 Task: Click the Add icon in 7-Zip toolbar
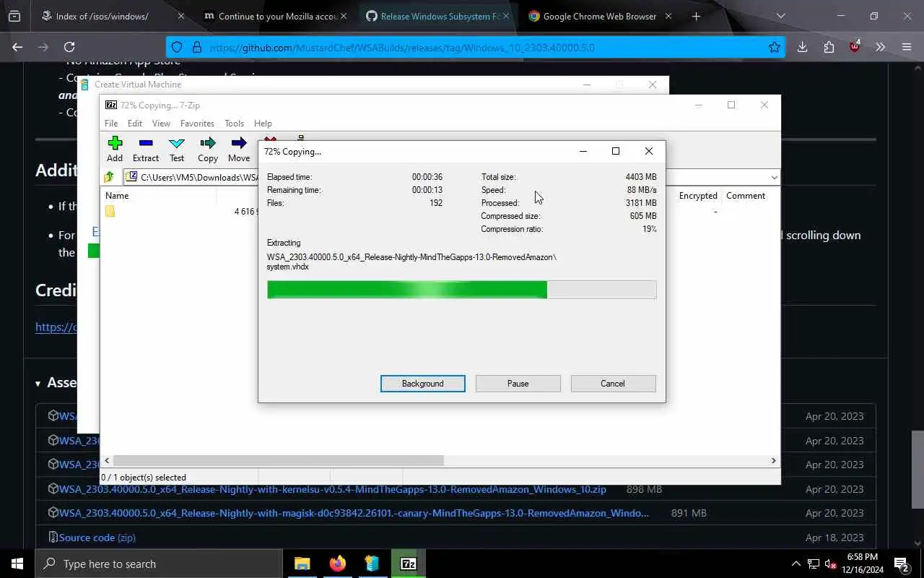[x=115, y=143]
